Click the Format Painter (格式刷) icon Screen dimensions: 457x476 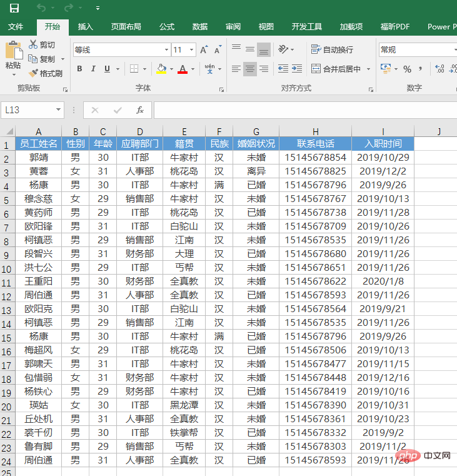coord(34,73)
